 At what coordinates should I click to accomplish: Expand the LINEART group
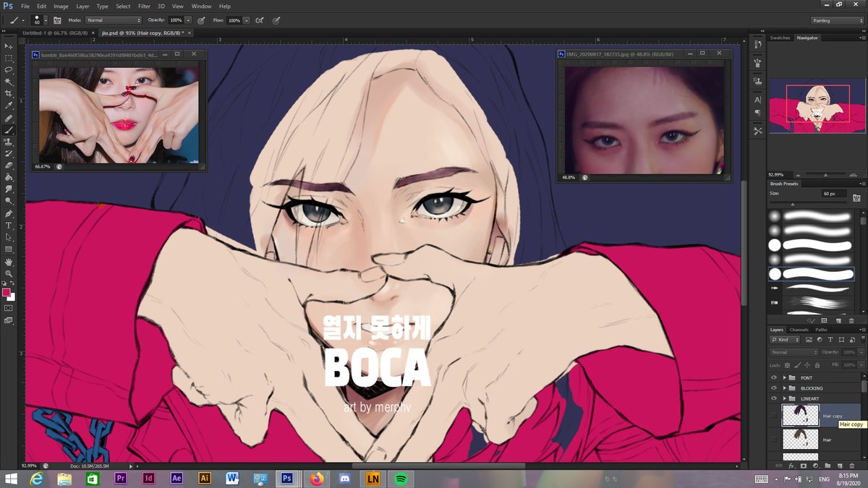tap(785, 398)
